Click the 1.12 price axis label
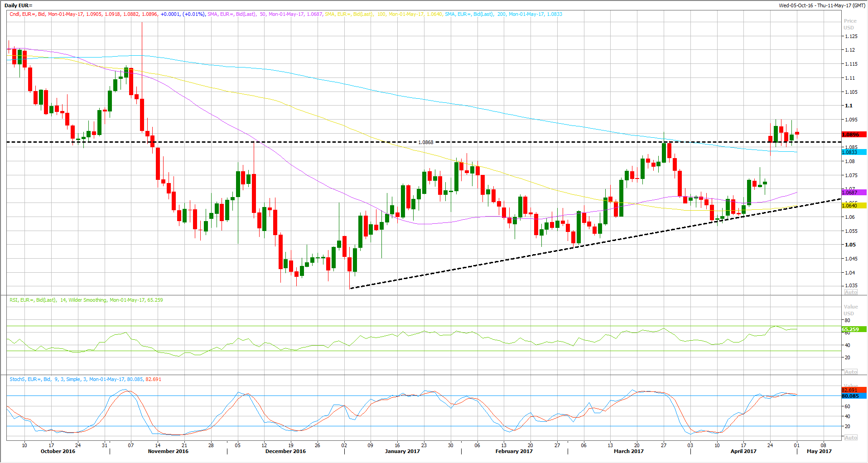 click(x=849, y=50)
